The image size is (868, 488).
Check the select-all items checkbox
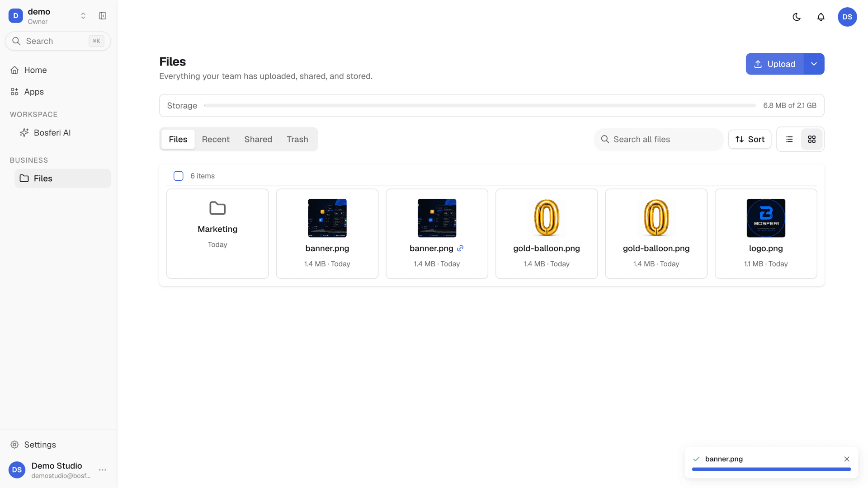point(179,176)
